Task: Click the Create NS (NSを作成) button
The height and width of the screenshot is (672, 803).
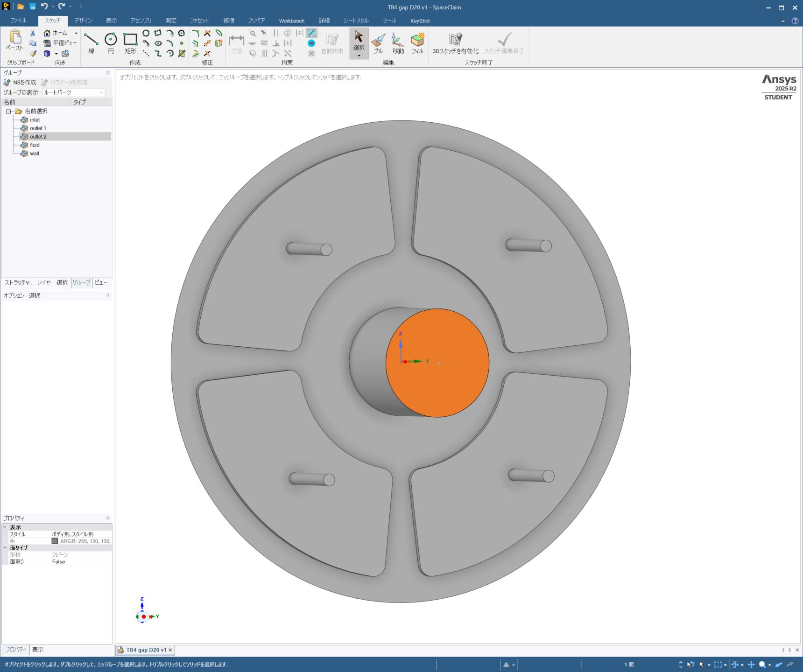Action: [20, 83]
